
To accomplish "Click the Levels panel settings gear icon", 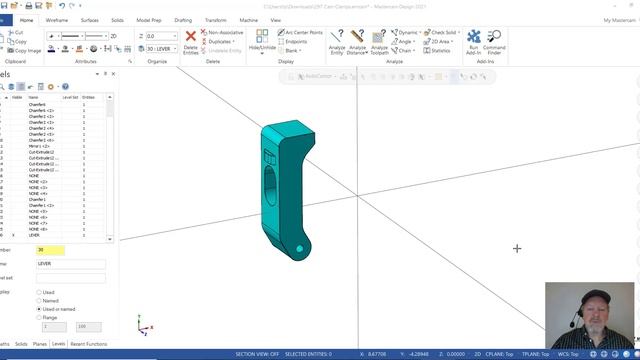I will [x=51, y=87].
